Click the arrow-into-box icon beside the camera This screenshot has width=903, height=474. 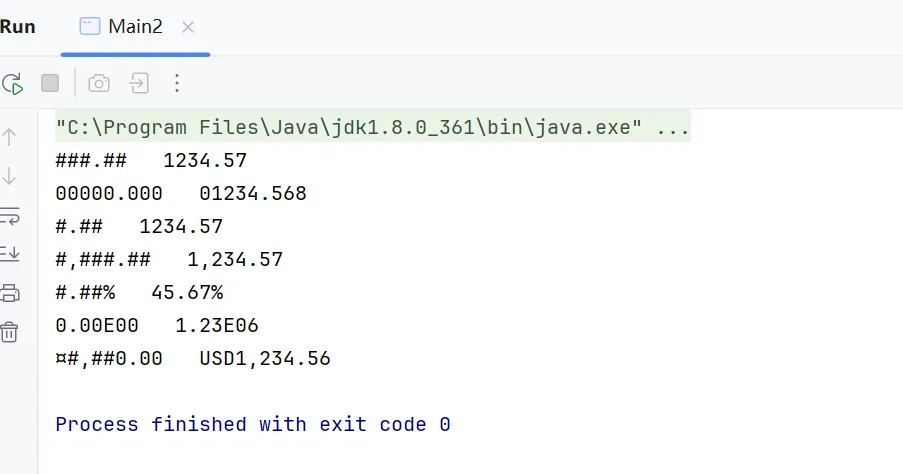coord(139,83)
